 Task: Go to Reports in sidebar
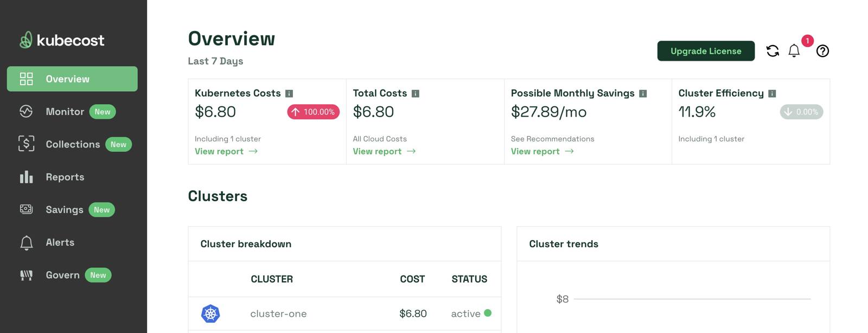click(65, 177)
